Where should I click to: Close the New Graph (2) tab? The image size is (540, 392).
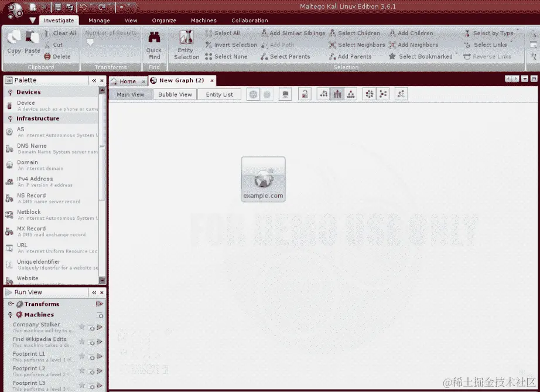[212, 81]
